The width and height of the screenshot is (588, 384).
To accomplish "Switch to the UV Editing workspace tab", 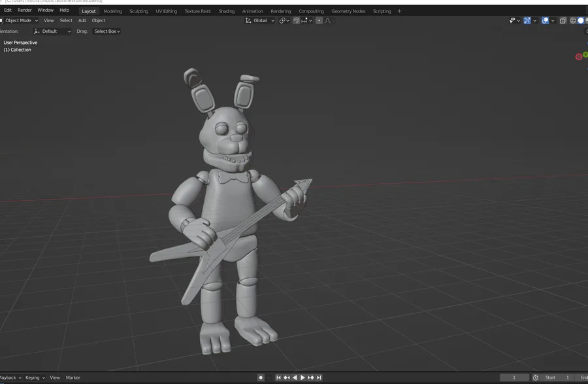I will click(166, 11).
